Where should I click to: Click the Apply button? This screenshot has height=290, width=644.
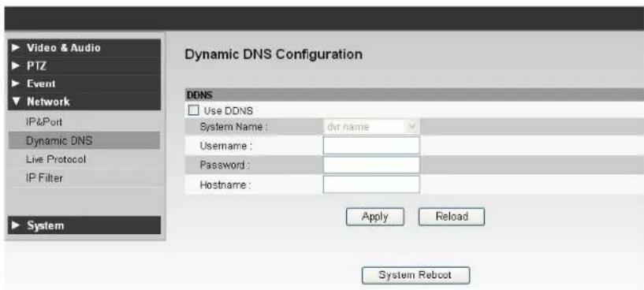click(x=375, y=217)
